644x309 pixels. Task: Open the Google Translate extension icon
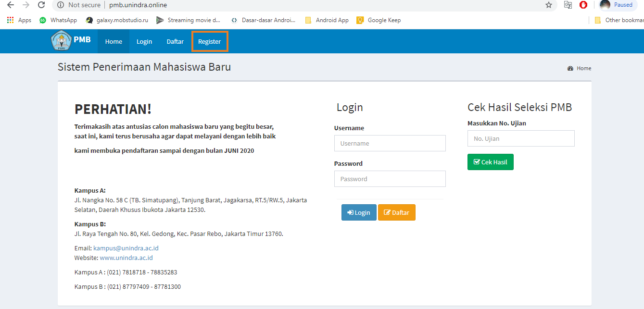coord(568,5)
